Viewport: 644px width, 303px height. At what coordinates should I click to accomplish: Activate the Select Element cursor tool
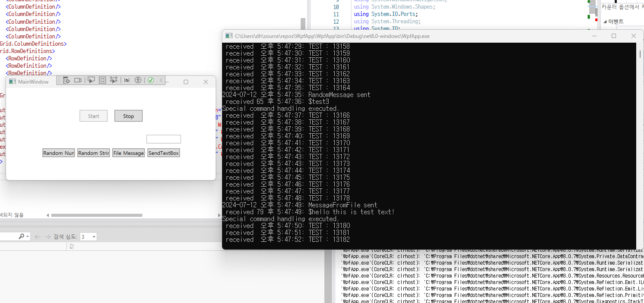(91, 80)
